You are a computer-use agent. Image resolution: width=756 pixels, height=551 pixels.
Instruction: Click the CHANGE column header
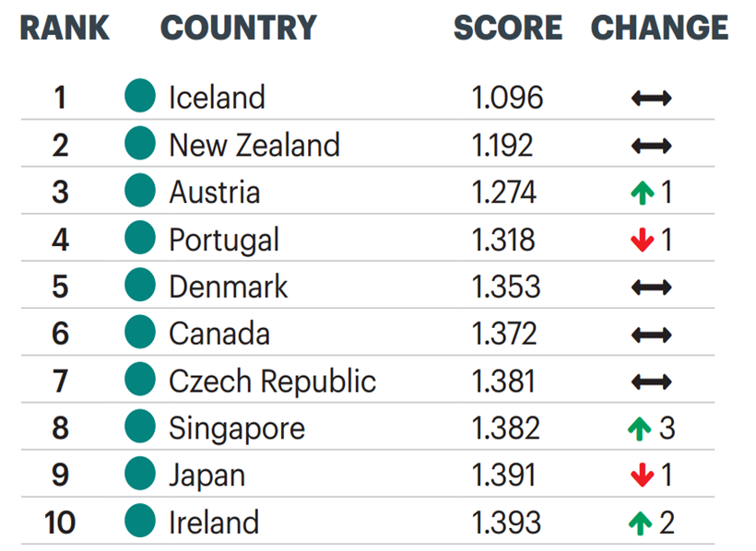(x=659, y=29)
